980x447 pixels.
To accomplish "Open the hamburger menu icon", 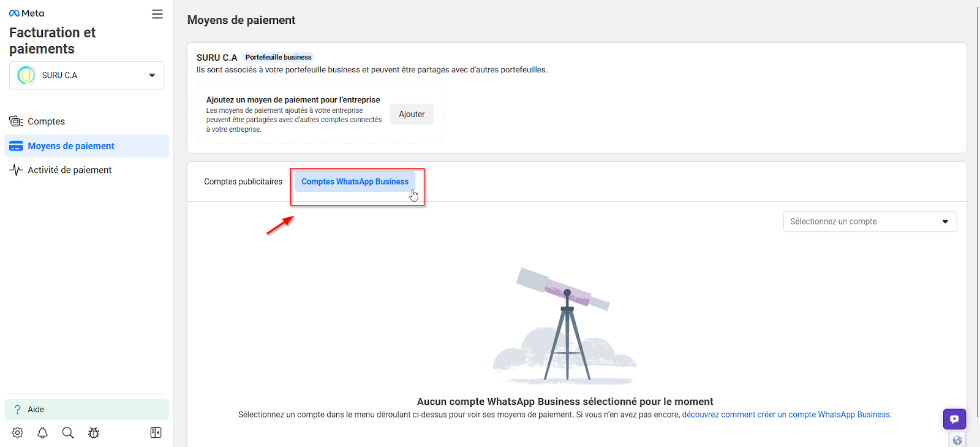I will (x=157, y=14).
